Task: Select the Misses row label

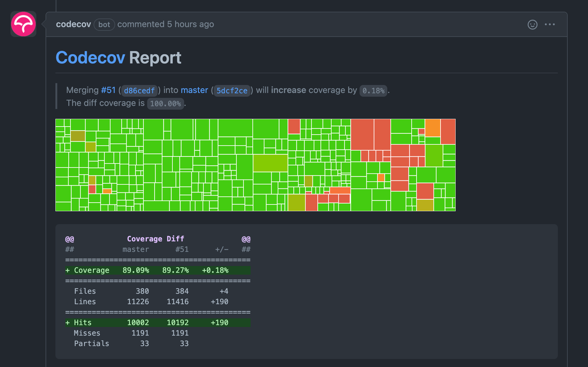Action: point(87,333)
